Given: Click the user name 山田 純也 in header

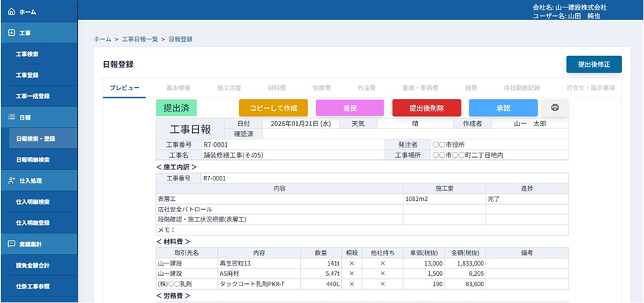Looking at the screenshot, I should (583, 16).
